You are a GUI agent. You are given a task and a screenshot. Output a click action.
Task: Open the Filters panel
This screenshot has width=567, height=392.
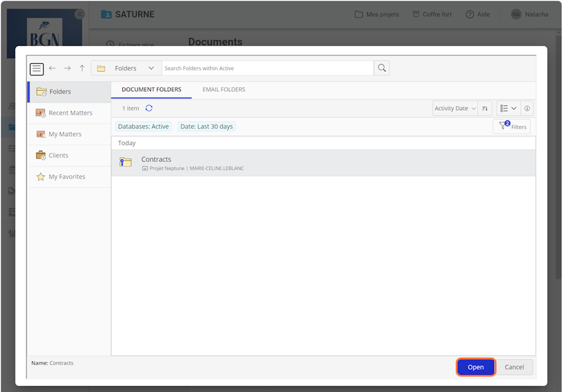(512, 126)
